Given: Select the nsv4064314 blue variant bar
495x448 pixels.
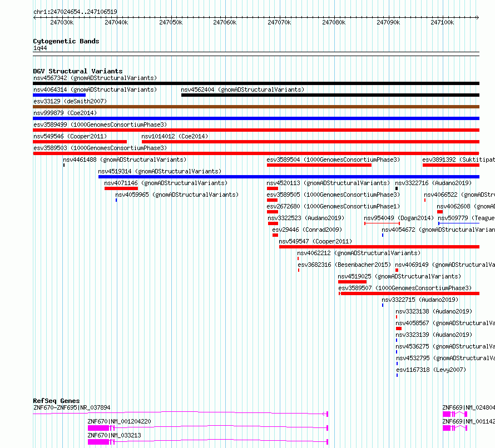Looking at the screenshot, I should click(x=60, y=95).
